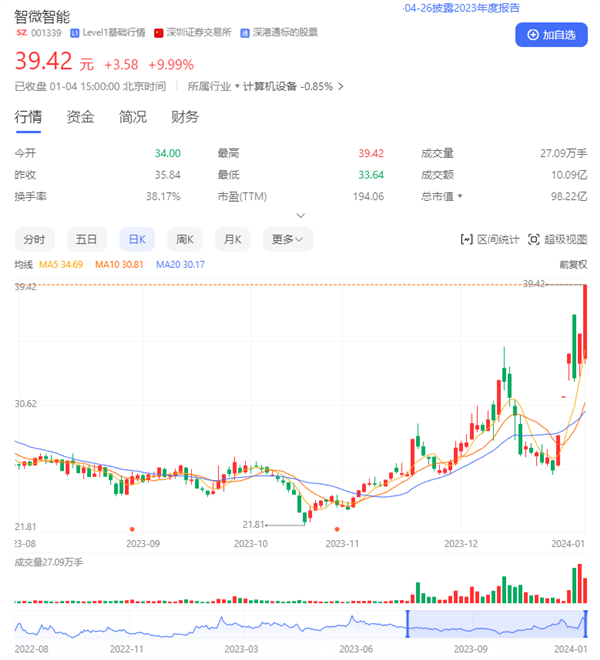Expand the 更多 chart period dropdown
Image resolution: width=600 pixels, height=660 pixels.
click(287, 239)
